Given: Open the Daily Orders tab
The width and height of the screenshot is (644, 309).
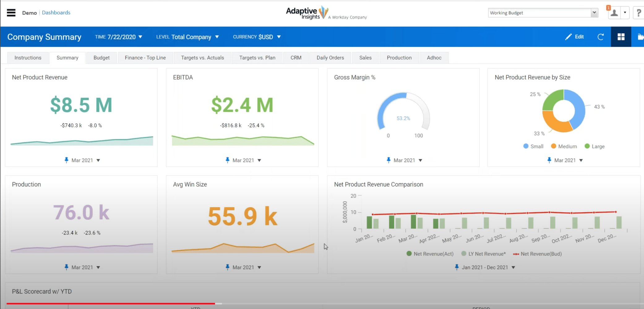Looking at the screenshot, I should pos(330,58).
